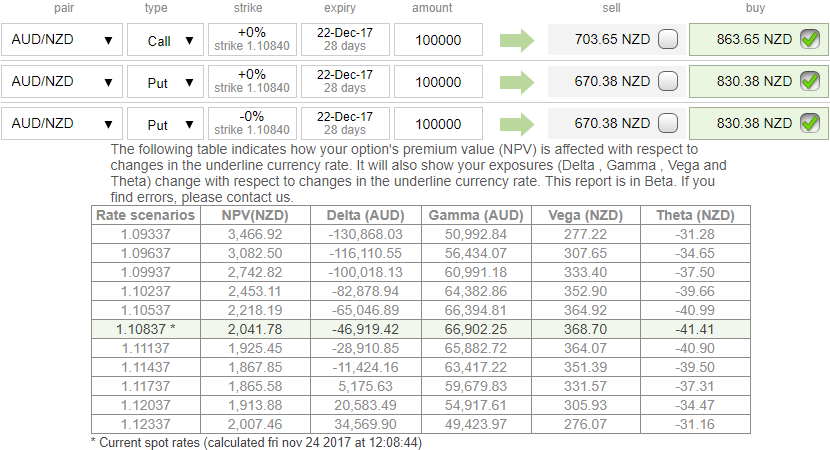
Task: Click the 22-Dec-17 expiry field in the second row
Action: coord(345,83)
